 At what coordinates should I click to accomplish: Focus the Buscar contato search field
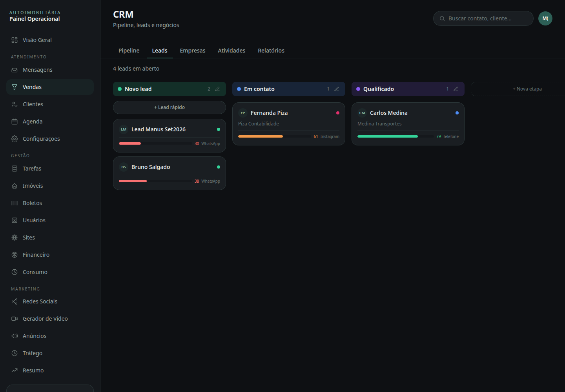483,18
